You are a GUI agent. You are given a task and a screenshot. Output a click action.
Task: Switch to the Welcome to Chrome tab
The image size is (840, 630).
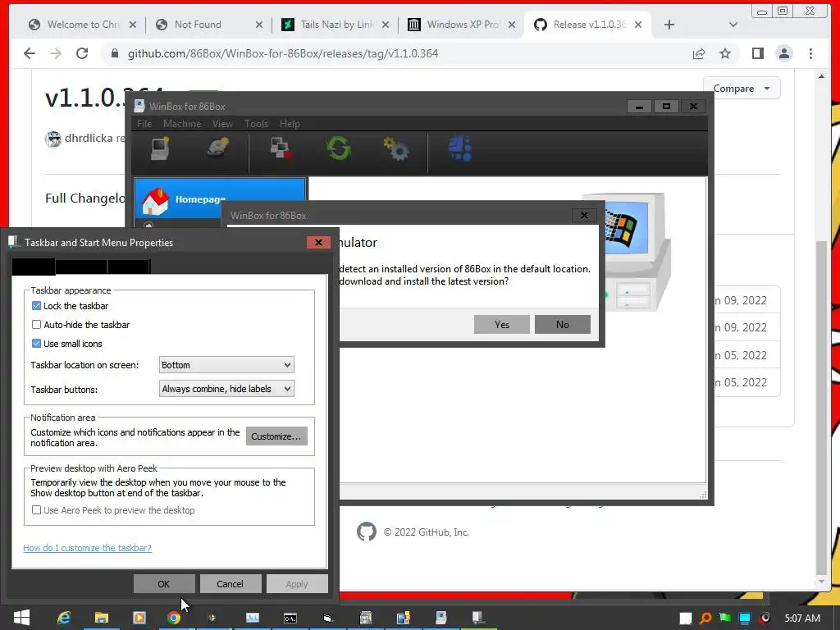pos(83,25)
